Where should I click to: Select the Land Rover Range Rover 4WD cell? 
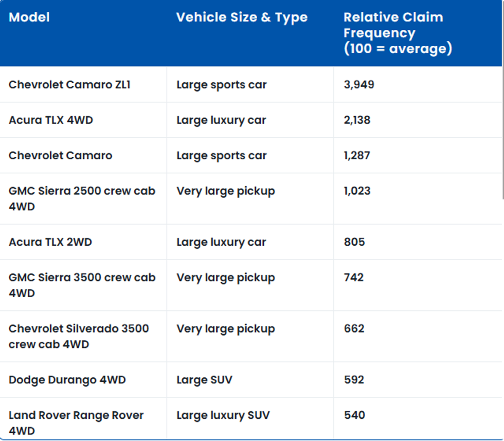pos(76,422)
